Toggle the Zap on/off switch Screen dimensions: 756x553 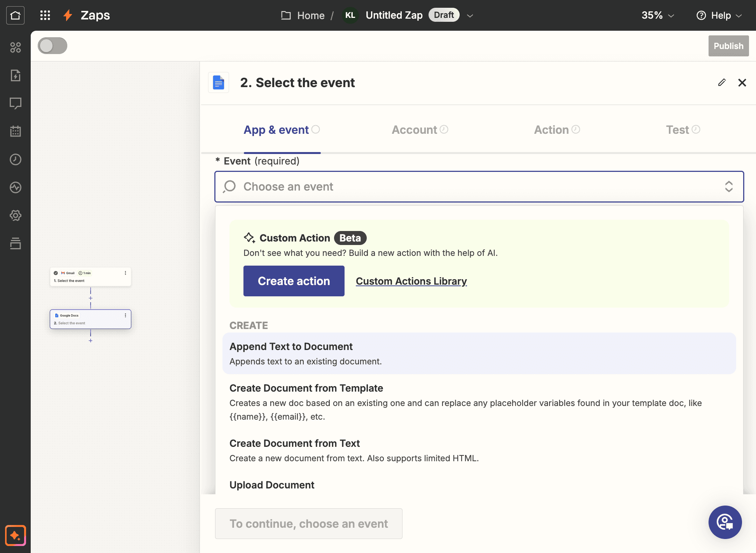click(52, 45)
